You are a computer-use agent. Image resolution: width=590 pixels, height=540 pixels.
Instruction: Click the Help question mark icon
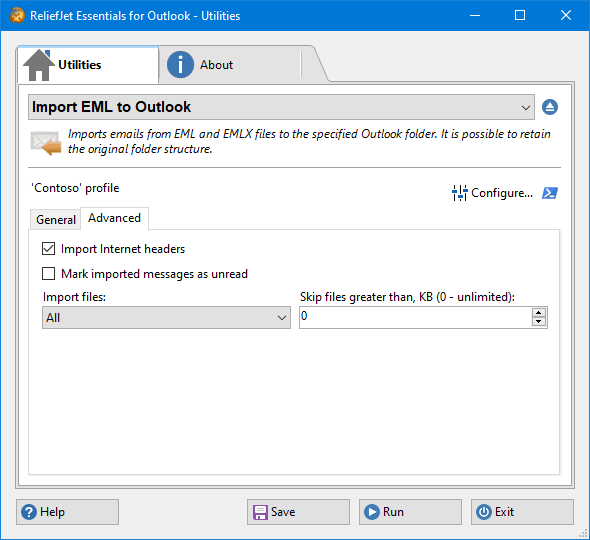[29, 512]
